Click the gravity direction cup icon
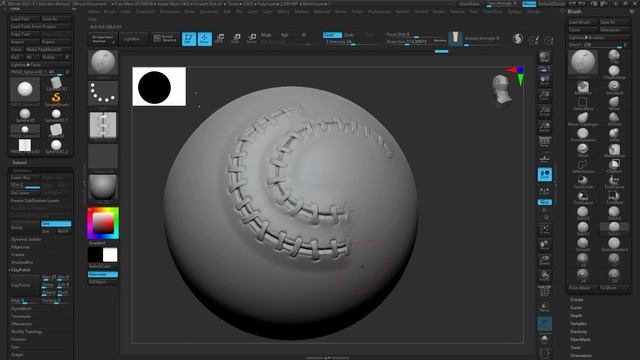The width and height of the screenshot is (640, 360). pyautogui.click(x=455, y=38)
